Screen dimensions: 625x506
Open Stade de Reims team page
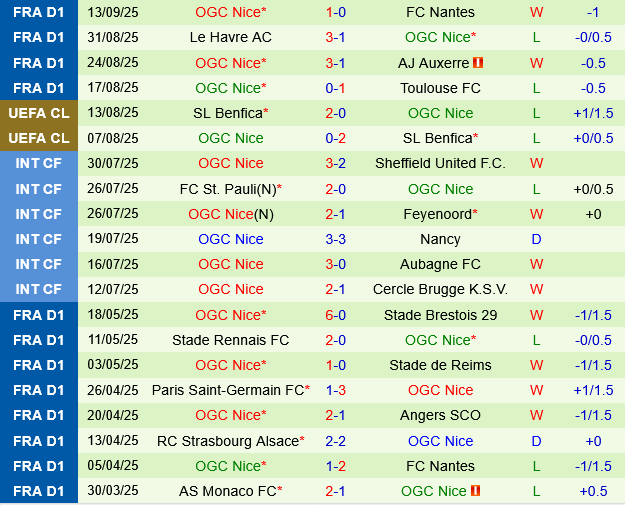point(441,365)
